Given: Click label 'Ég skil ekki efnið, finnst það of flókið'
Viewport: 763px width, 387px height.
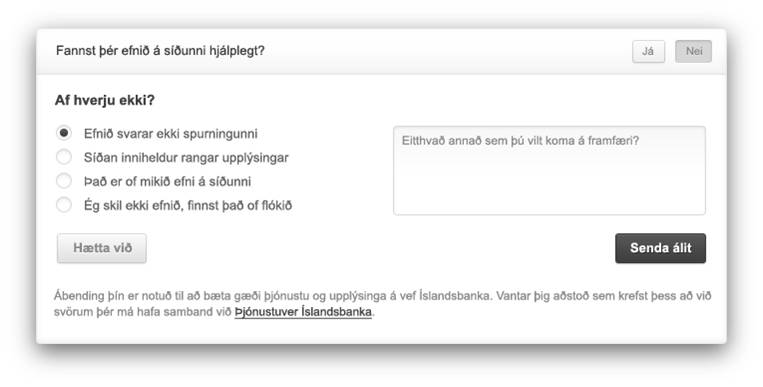Looking at the screenshot, I should [188, 205].
